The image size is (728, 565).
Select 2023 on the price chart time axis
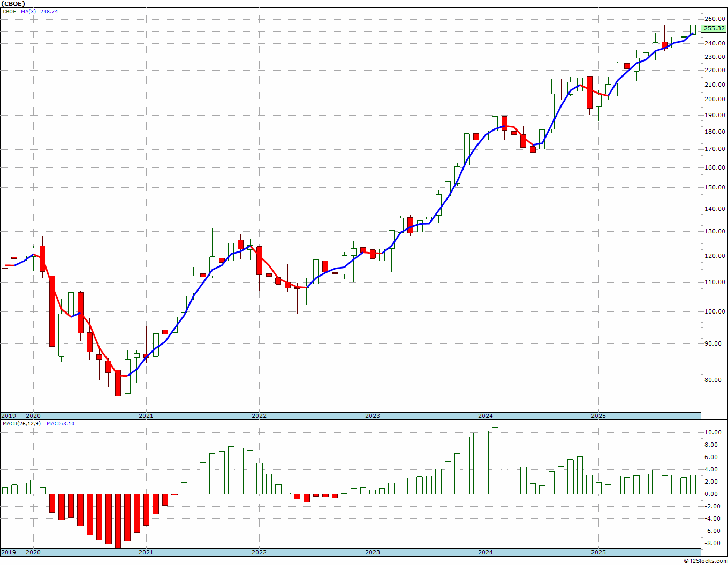373,416
